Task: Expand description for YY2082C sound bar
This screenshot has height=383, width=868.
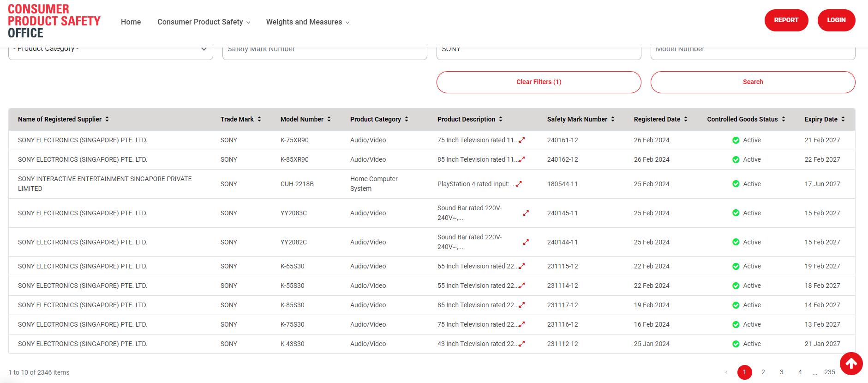Action: pos(526,242)
